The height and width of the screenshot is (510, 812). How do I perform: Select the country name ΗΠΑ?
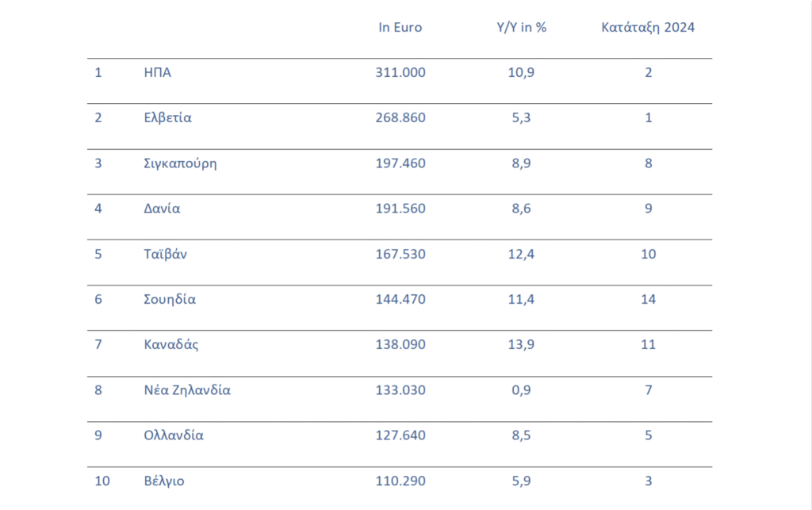click(156, 72)
